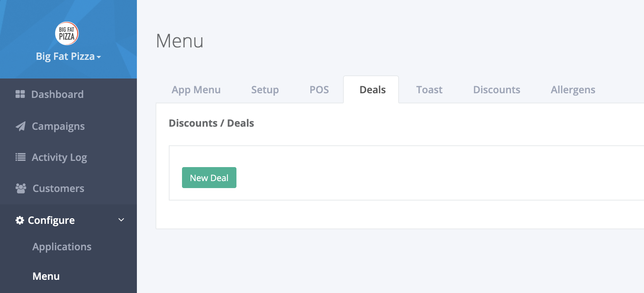Create a deal with New Deal button
644x293 pixels.
209,178
